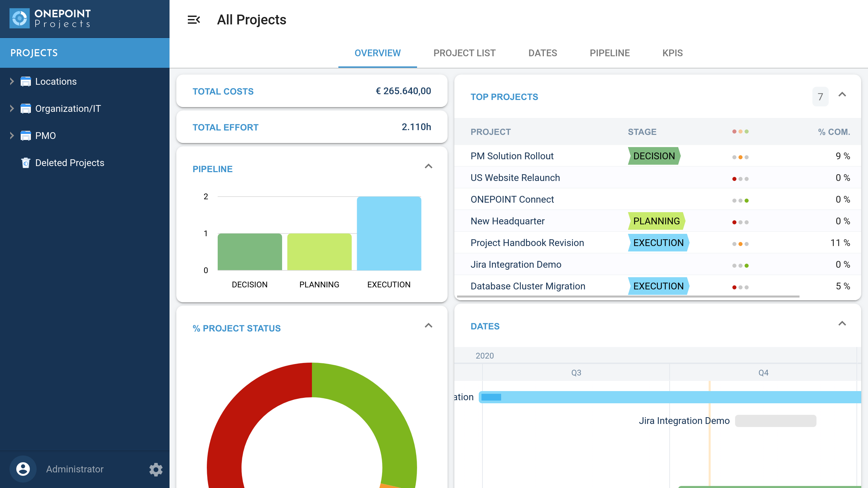Click the Project Handbook Revision EXECUTION badge
Image resolution: width=868 pixels, height=488 pixels.
pyautogui.click(x=657, y=243)
